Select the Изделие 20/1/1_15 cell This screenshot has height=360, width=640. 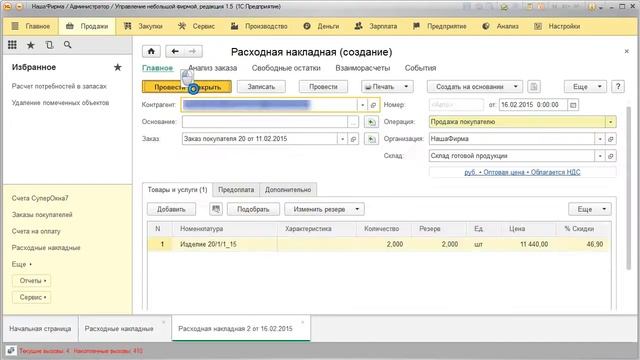[224, 244]
